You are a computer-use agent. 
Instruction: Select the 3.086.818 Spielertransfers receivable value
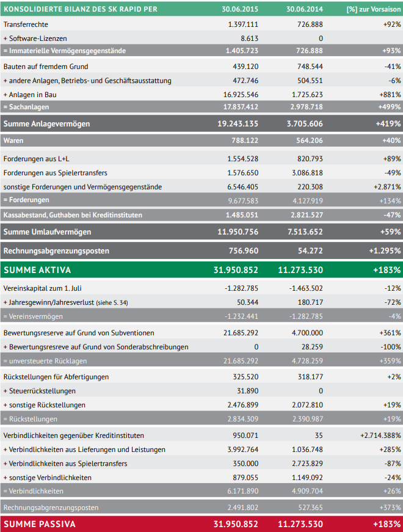tap(307, 173)
